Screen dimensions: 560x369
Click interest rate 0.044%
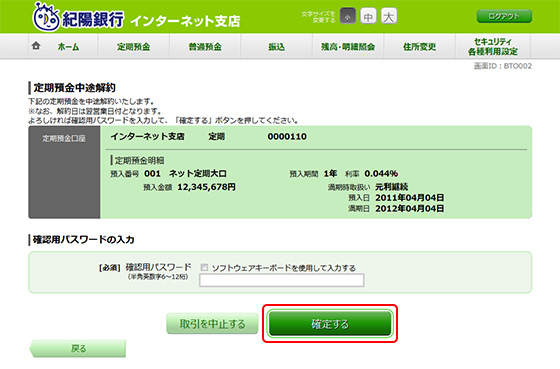tap(381, 174)
